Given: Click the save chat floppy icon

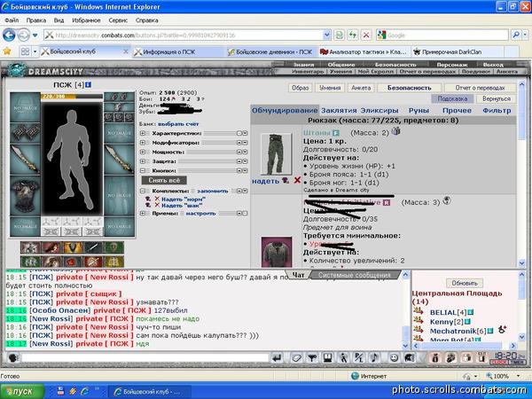Looking at the screenshot, I should (x=328, y=357).
